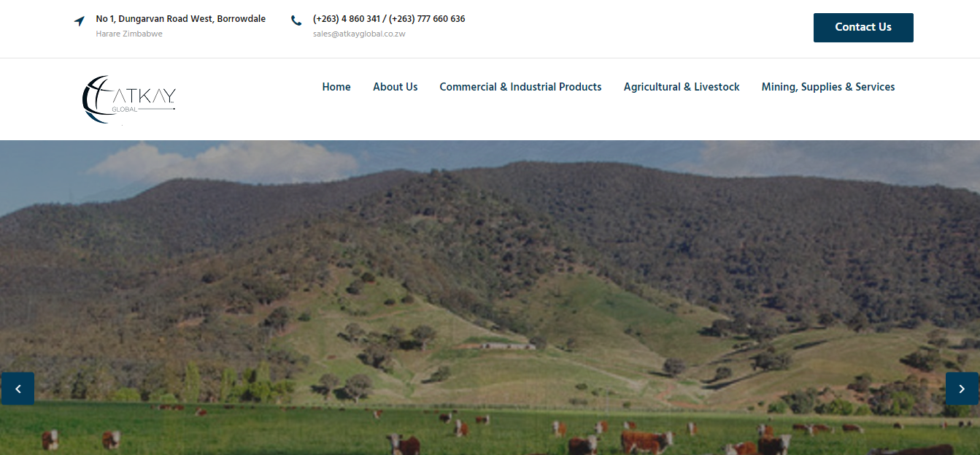Navigate to the About Us page
Image resolution: width=980 pixels, height=455 pixels.
tap(395, 87)
